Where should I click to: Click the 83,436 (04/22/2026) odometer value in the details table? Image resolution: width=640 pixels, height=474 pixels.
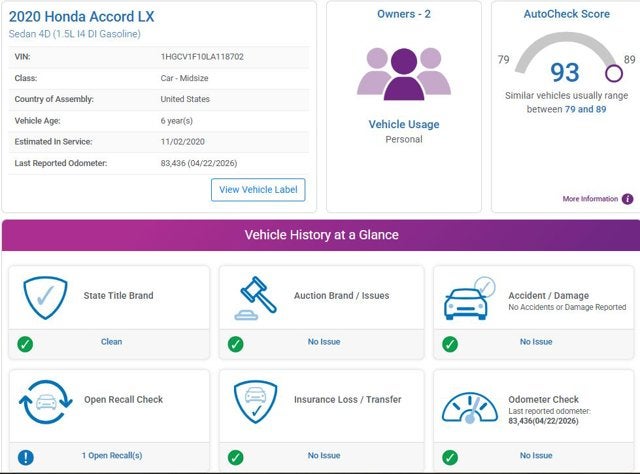pyautogui.click(x=199, y=163)
